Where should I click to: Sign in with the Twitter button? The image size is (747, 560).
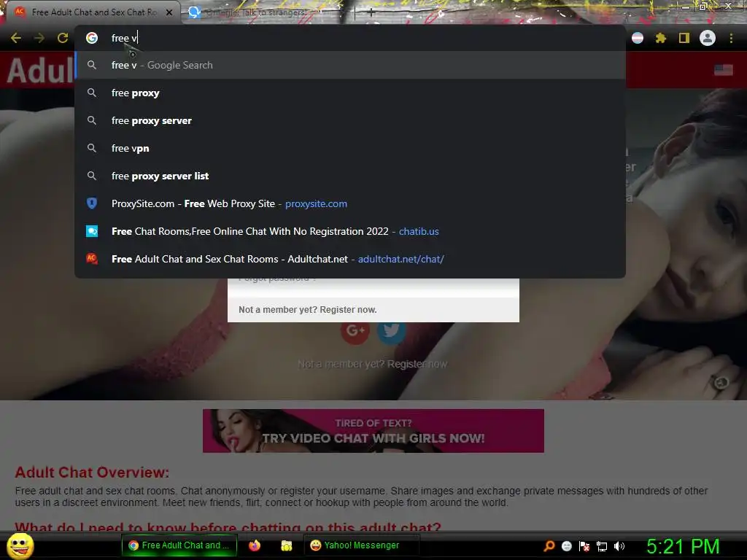coord(391,330)
